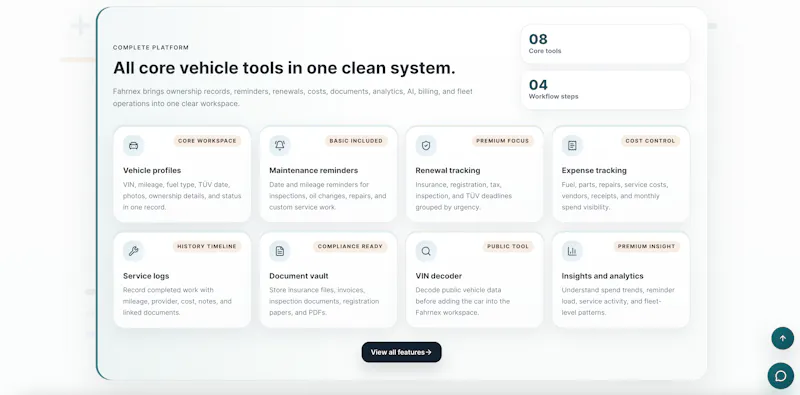Open the Service logs title
The image size is (800, 395).
click(x=146, y=276)
